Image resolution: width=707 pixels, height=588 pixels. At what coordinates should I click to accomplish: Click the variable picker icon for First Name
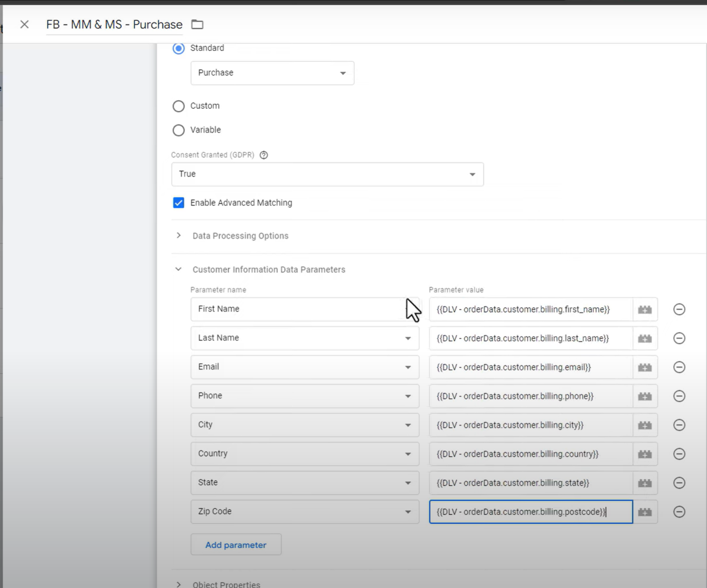645,309
